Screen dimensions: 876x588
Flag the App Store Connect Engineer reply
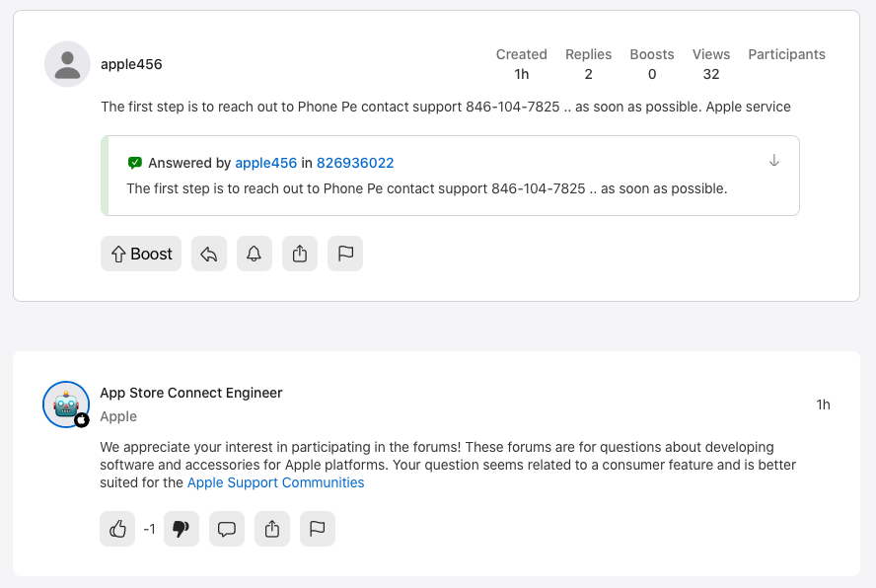[318, 529]
